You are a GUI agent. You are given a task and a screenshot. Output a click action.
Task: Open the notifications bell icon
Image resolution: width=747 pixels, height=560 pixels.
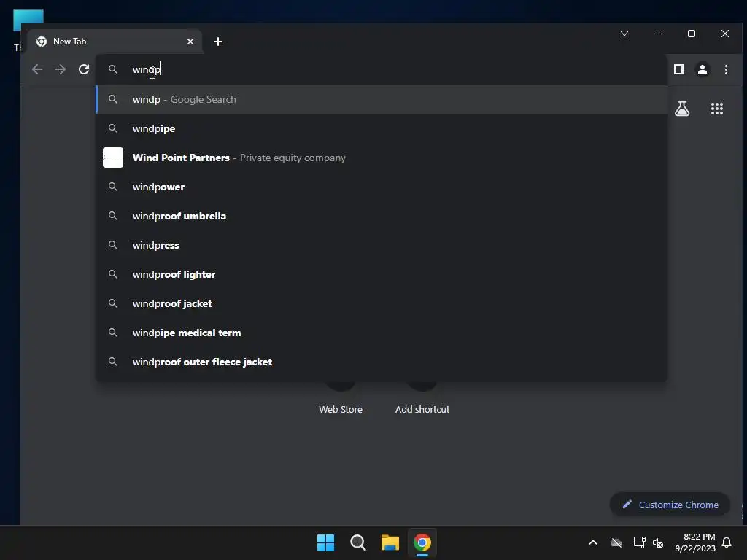[727, 542]
